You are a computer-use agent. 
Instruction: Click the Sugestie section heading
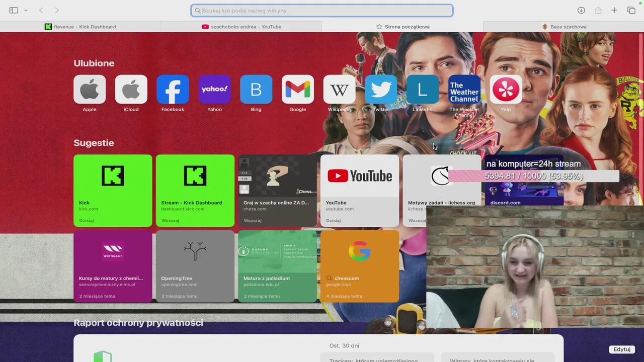coord(94,143)
